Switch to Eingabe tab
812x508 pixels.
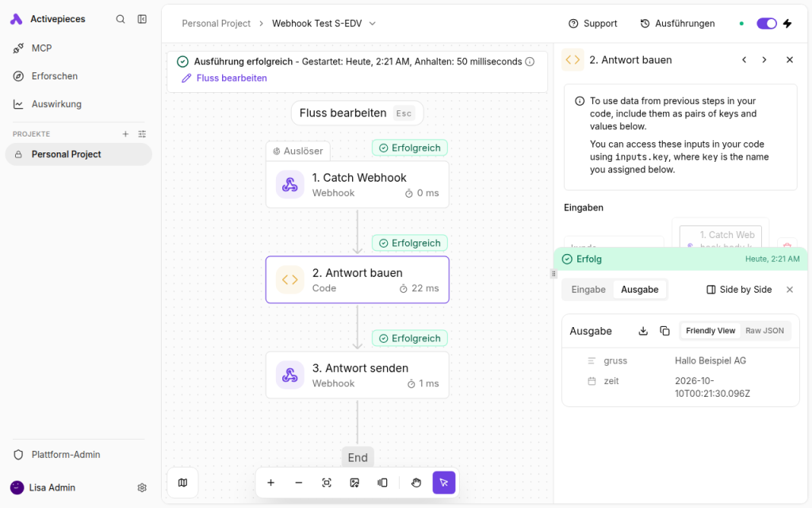coord(588,290)
